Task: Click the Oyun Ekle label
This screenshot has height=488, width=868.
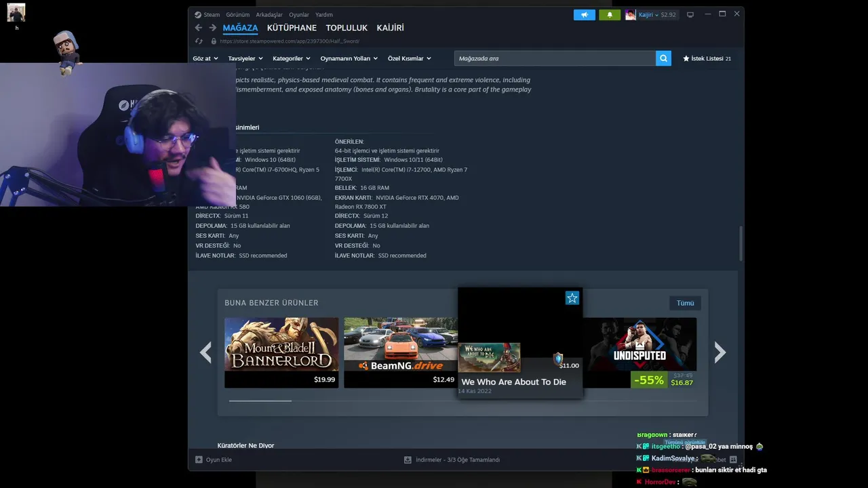Action: [219, 460]
